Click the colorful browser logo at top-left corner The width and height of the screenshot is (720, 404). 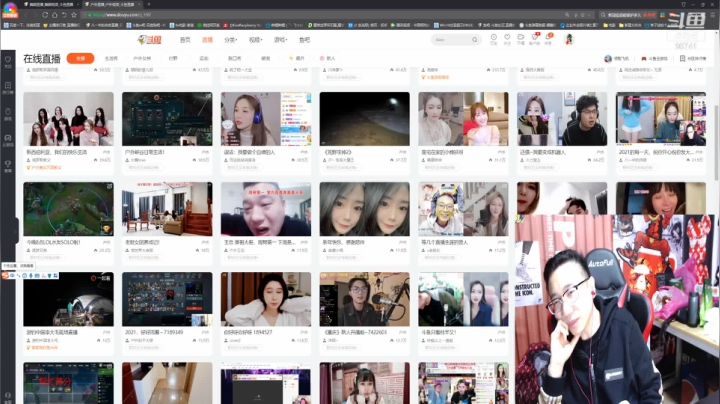pyautogui.click(x=10, y=9)
